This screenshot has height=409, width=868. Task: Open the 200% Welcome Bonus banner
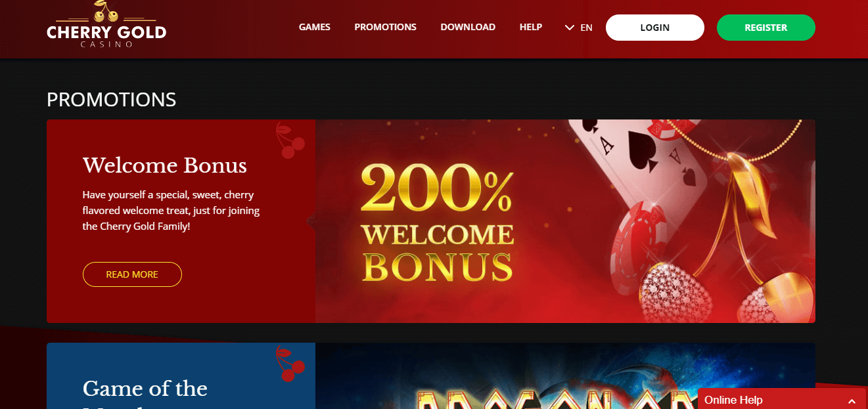(x=565, y=221)
